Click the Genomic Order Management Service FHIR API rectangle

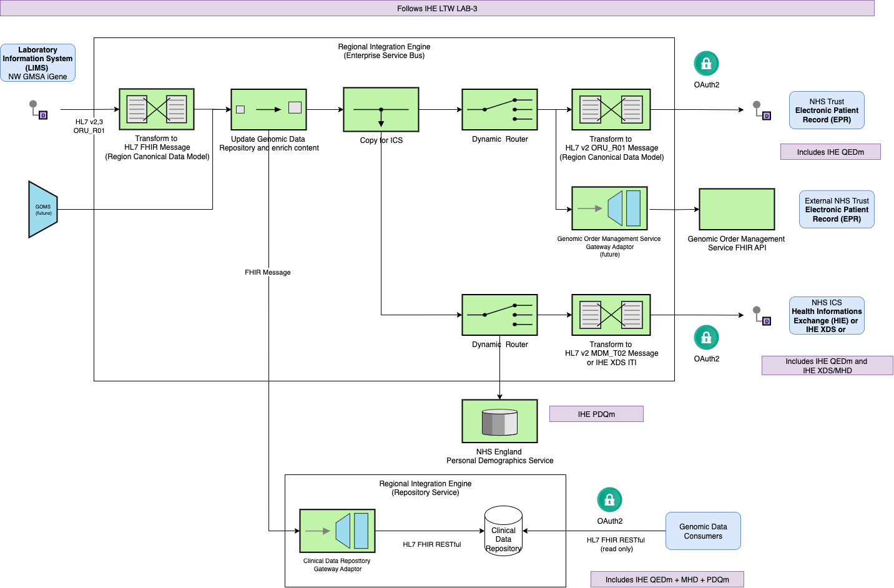click(737, 209)
